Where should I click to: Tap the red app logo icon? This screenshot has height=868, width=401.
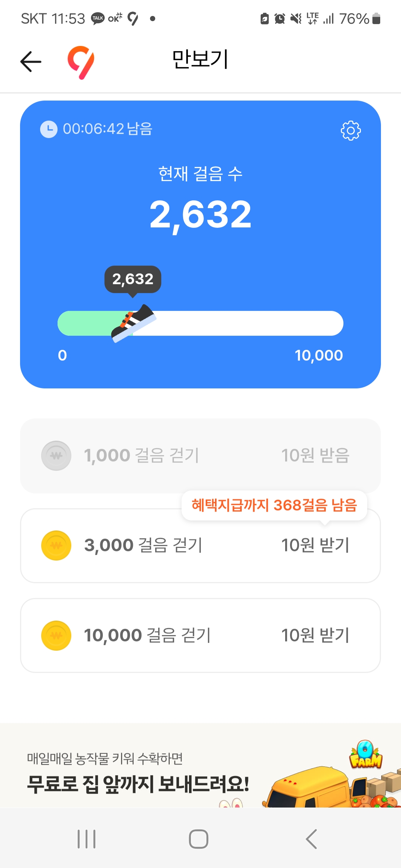pyautogui.click(x=81, y=62)
